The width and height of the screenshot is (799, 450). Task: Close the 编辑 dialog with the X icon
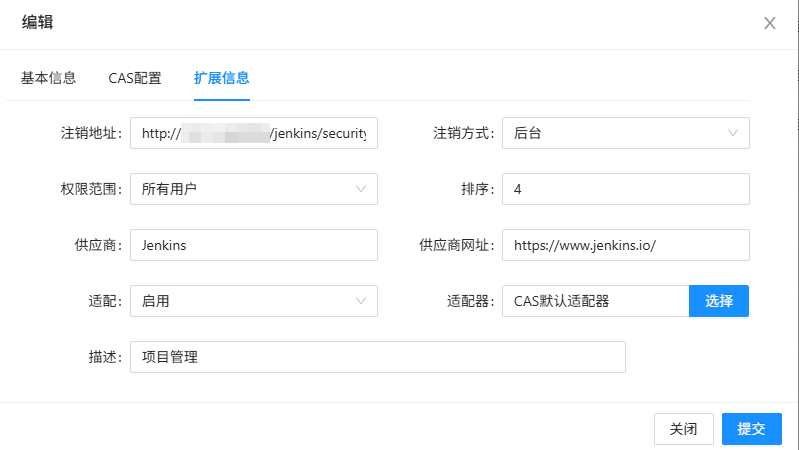pos(769,23)
